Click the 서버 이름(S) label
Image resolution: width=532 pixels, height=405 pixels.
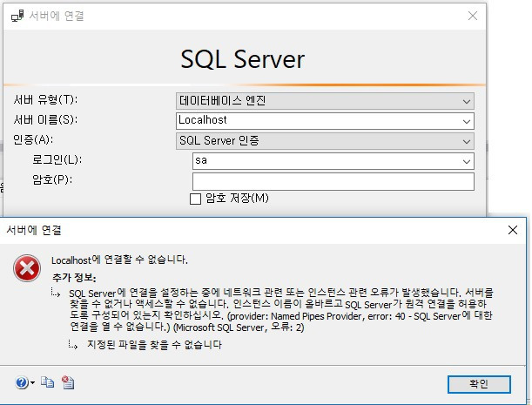tap(45, 120)
